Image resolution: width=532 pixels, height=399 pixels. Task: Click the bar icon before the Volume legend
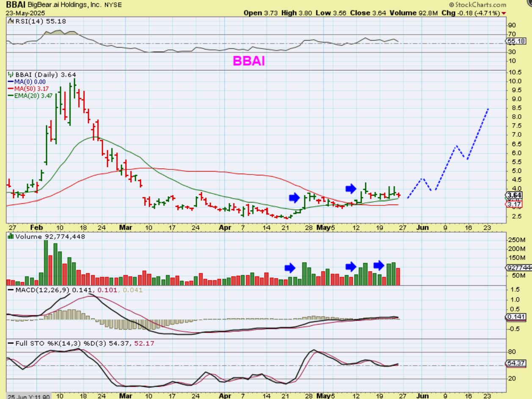click(x=11, y=237)
